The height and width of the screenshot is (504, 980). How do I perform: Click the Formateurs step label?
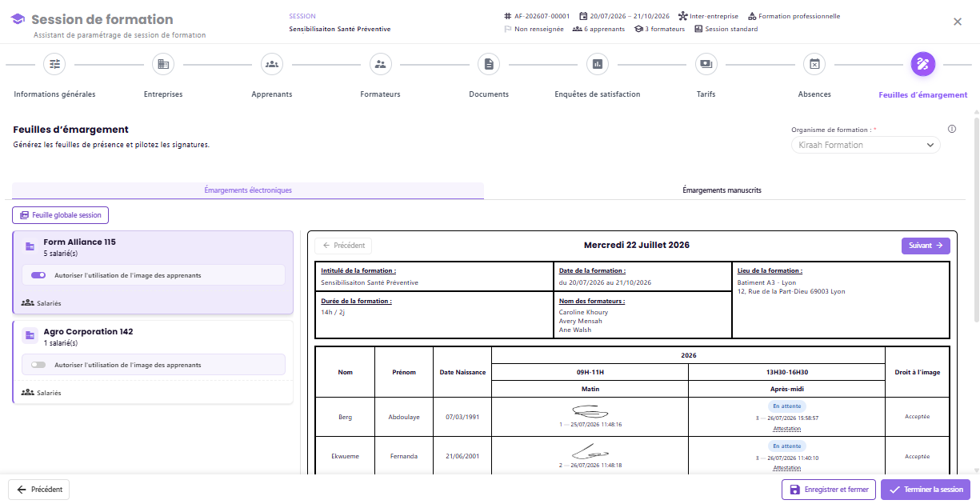click(x=380, y=94)
